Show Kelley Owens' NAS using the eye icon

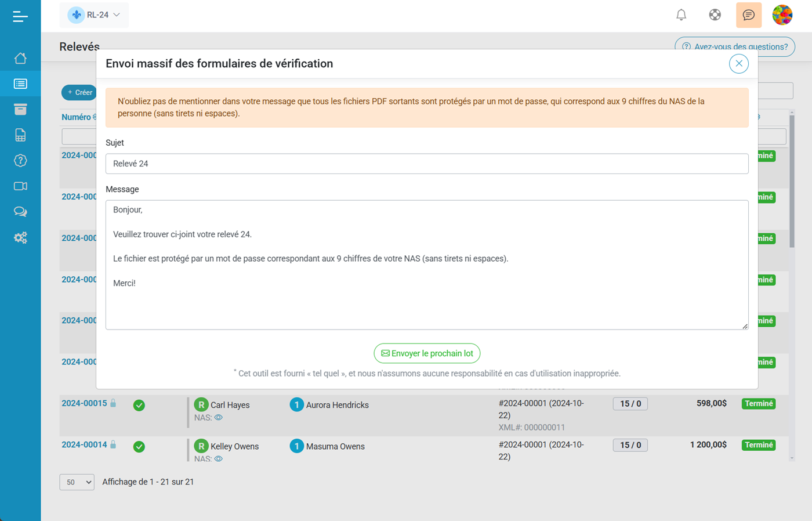tap(219, 458)
